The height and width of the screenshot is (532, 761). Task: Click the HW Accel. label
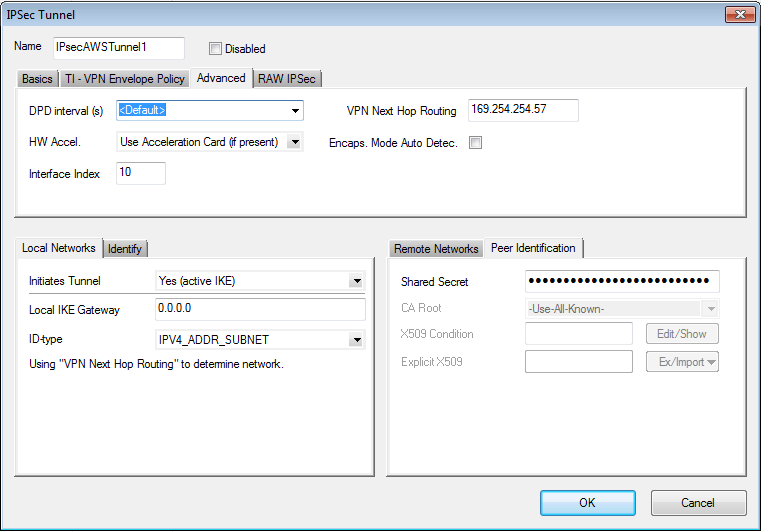click(x=55, y=142)
